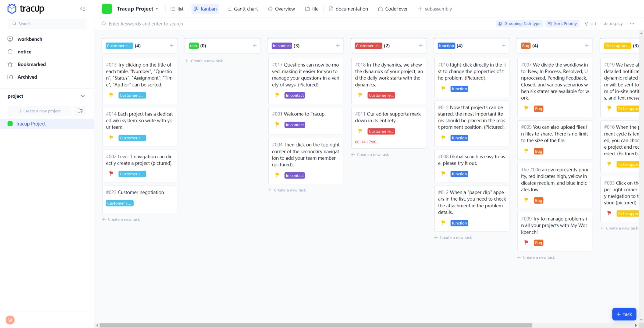Open the file tab

pos(312,9)
